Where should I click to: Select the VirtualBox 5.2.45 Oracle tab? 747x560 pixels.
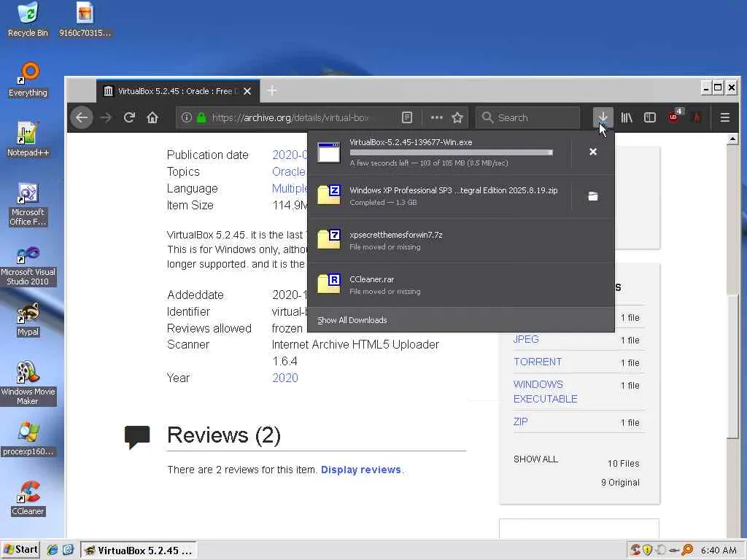pyautogui.click(x=178, y=91)
